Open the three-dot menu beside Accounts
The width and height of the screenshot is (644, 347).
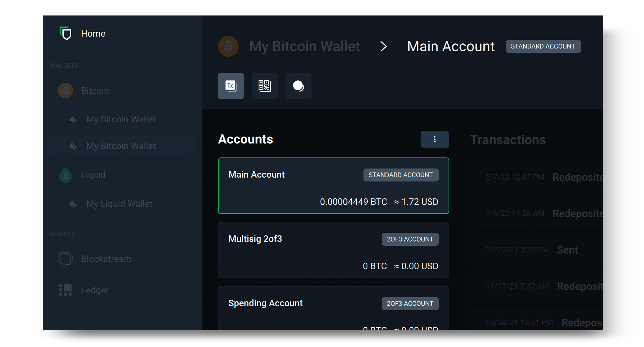435,139
